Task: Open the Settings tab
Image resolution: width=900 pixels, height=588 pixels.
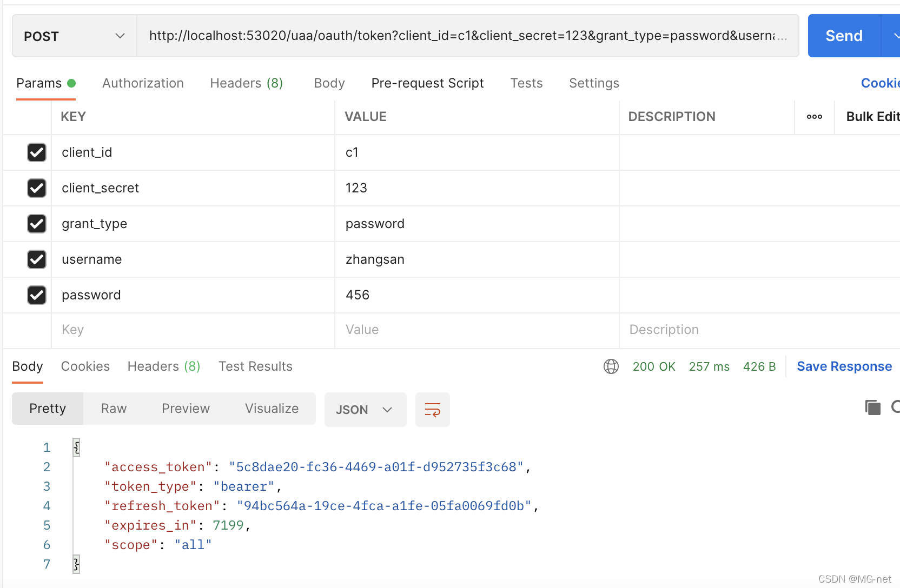Action: click(x=594, y=83)
